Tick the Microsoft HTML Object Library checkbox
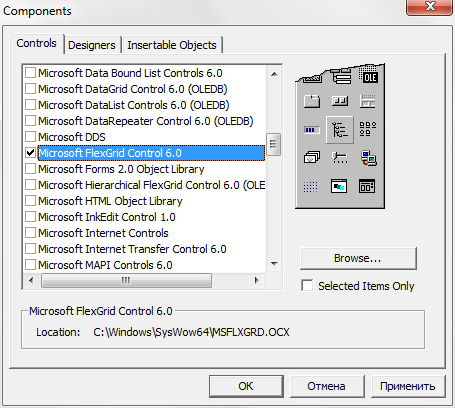Image resolution: width=455 pixels, height=408 pixels. click(31, 201)
